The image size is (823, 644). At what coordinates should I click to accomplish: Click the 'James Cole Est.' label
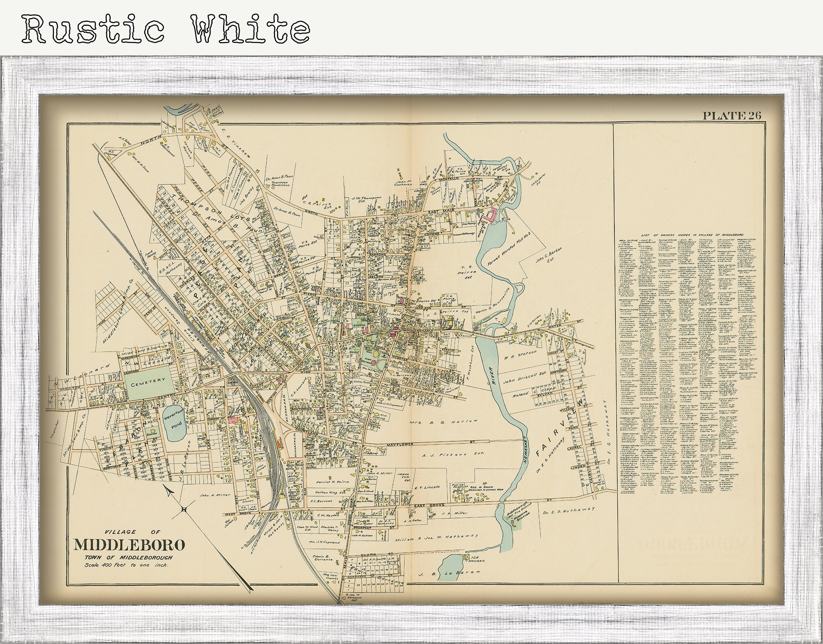click(x=405, y=477)
